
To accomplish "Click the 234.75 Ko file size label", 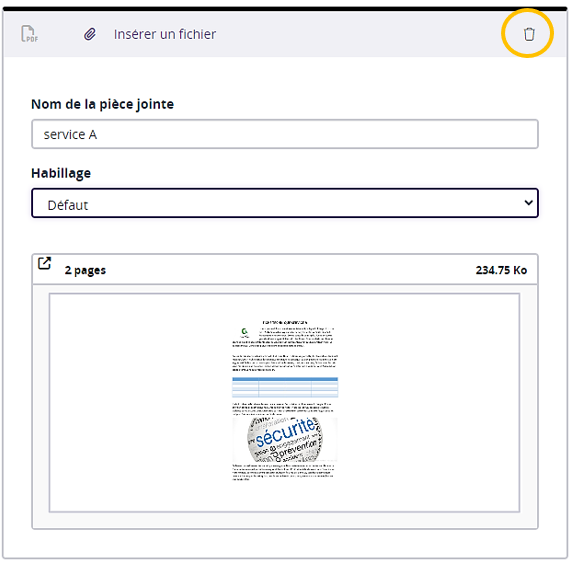I will coord(501,270).
